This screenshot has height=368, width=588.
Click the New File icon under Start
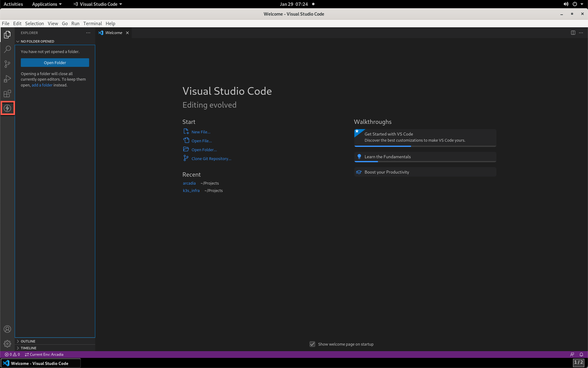[x=186, y=132]
